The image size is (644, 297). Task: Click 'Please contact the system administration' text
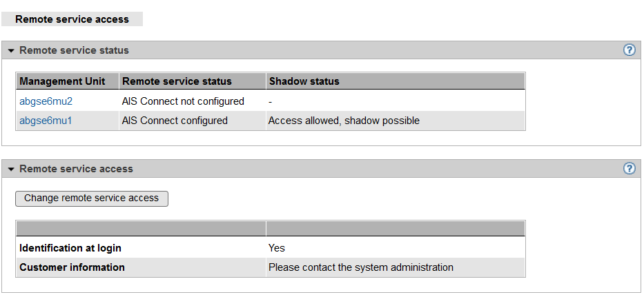click(x=360, y=267)
